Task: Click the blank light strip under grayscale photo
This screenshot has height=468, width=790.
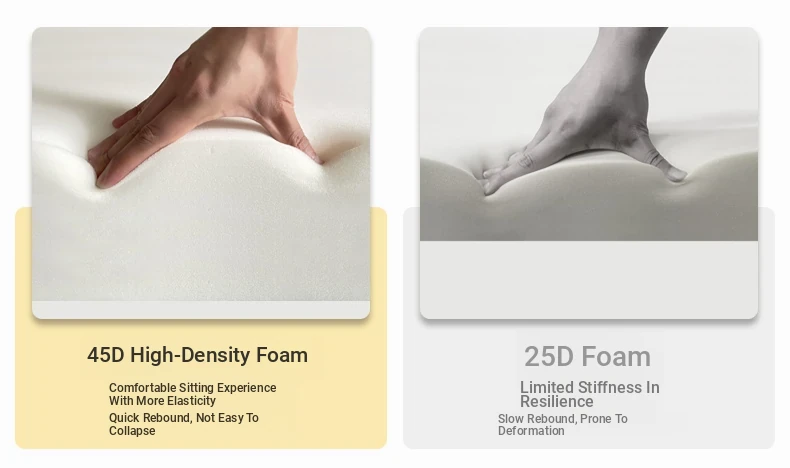Action: click(x=589, y=280)
